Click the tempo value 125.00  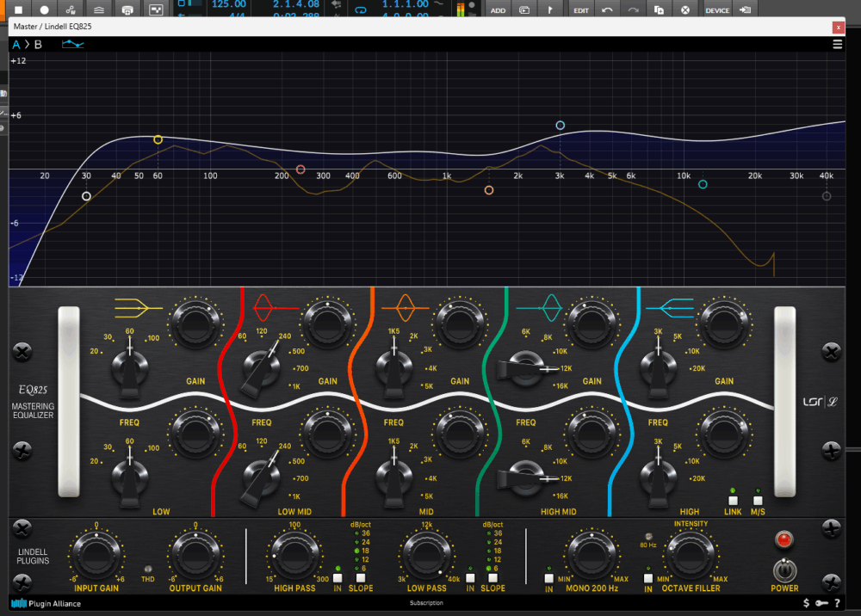[228, 4]
